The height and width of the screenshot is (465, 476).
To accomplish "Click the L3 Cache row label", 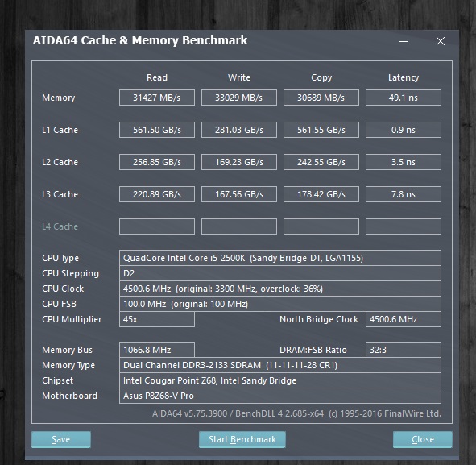I will (60, 194).
